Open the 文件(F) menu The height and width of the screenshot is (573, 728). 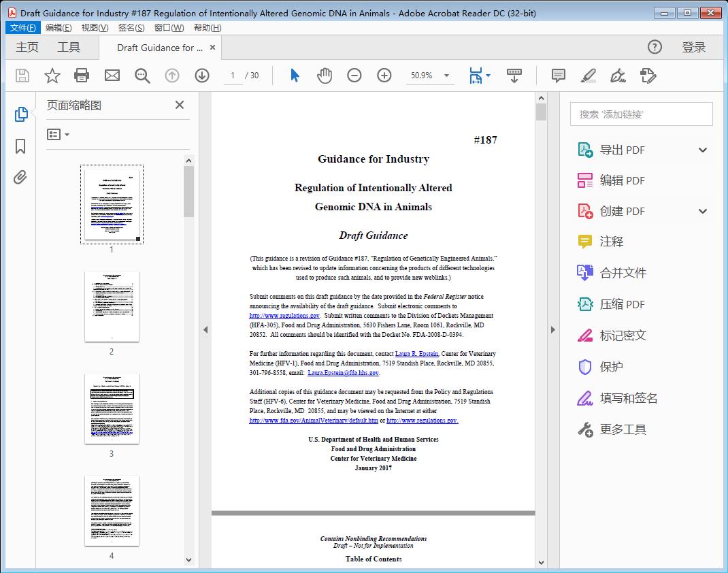23,28
